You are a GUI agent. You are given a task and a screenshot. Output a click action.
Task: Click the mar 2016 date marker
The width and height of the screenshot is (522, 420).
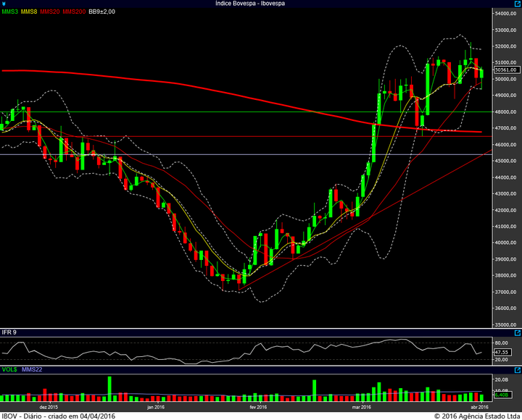(x=362, y=407)
